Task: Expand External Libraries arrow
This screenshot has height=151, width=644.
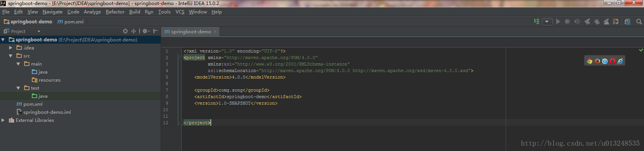Action: [3, 120]
